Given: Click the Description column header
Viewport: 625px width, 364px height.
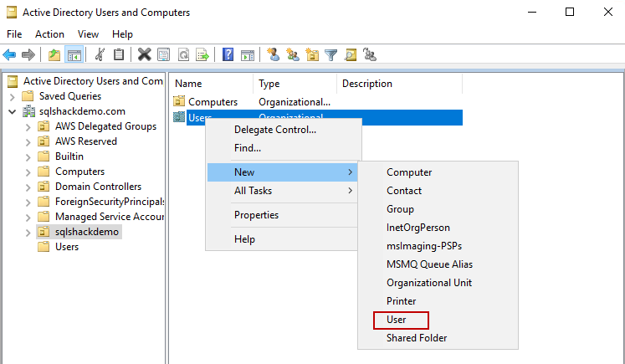Looking at the screenshot, I should (x=367, y=84).
